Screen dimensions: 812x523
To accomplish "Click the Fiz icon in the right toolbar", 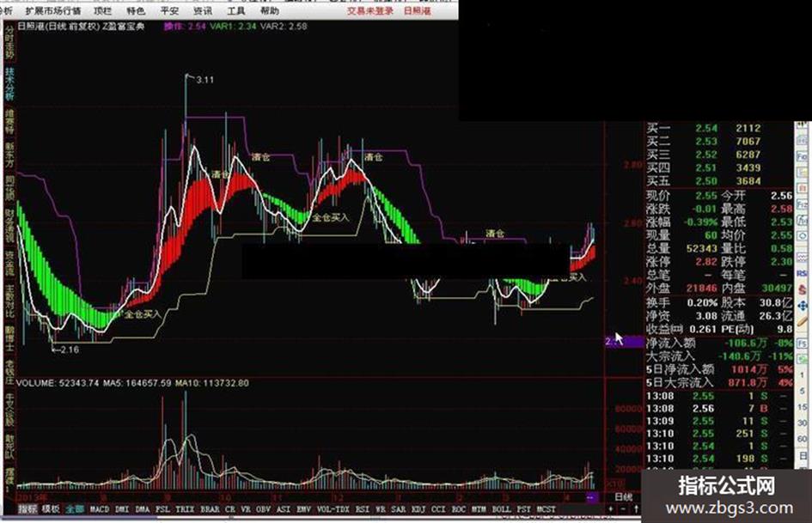I will pyautogui.click(x=803, y=204).
